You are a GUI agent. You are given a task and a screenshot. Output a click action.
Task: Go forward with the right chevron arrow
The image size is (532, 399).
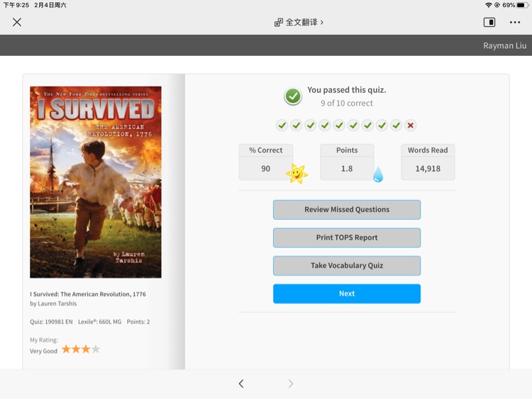pyautogui.click(x=290, y=383)
